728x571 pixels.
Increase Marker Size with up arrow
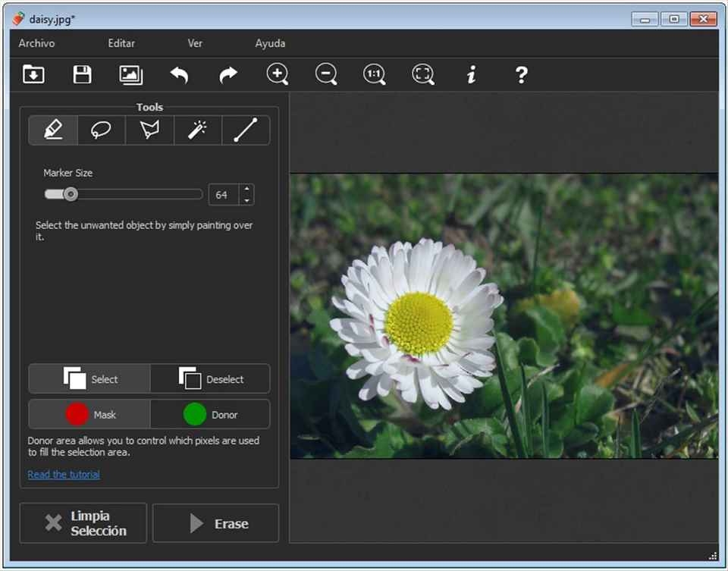[247, 189]
